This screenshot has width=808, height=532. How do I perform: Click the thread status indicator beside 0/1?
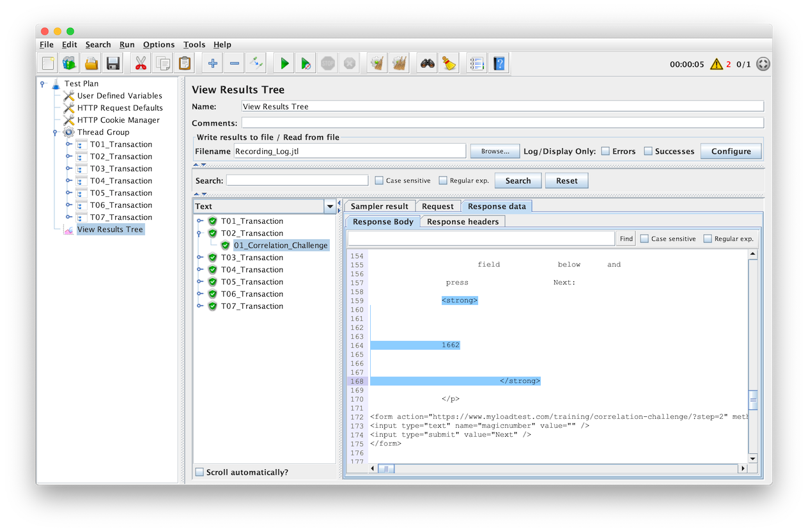763,64
